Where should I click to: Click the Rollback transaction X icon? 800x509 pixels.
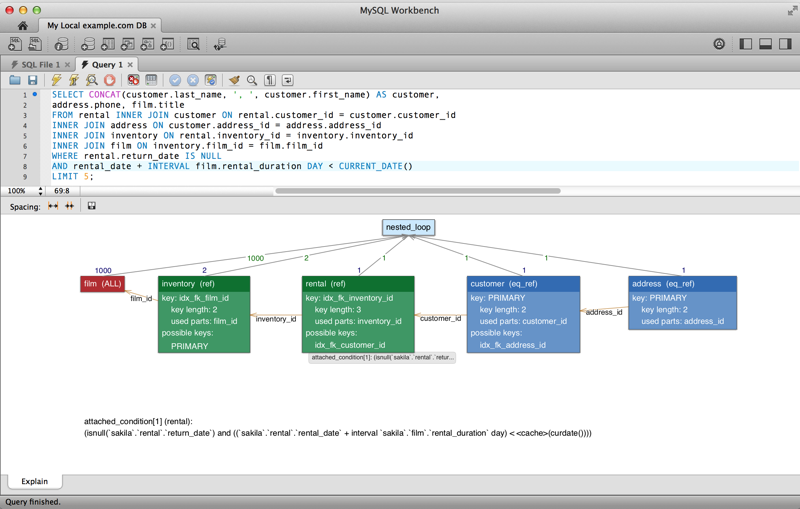pyautogui.click(x=193, y=80)
